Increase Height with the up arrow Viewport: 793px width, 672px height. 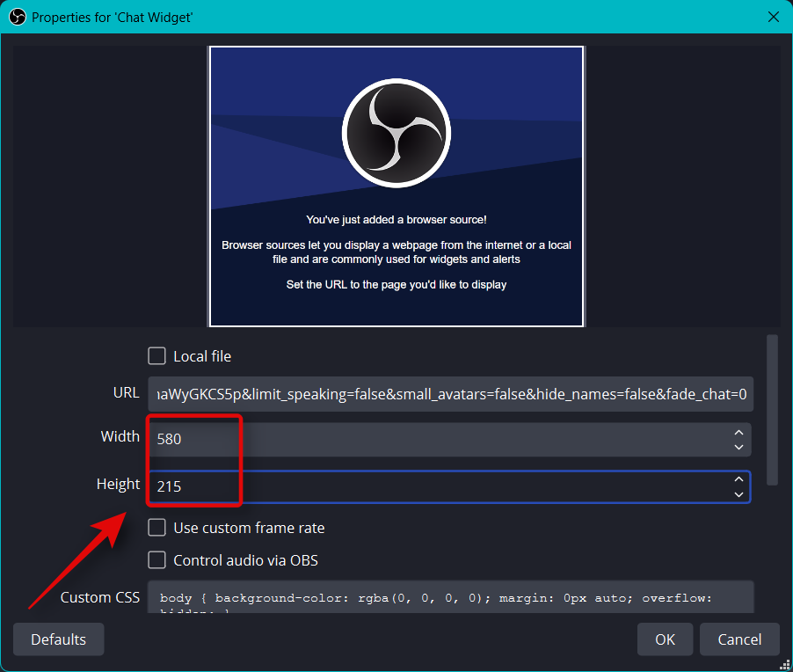(x=738, y=478)
